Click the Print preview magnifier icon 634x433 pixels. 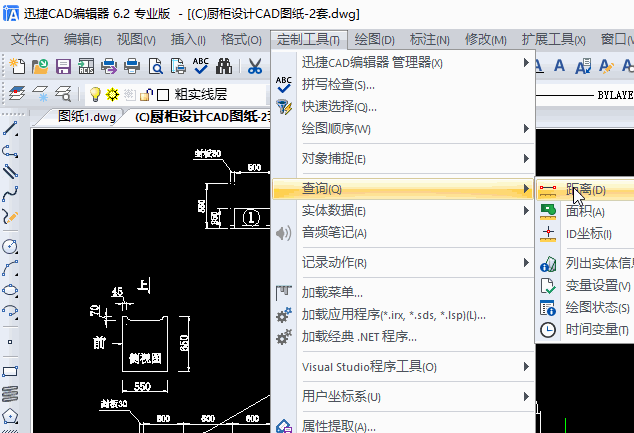156,65
